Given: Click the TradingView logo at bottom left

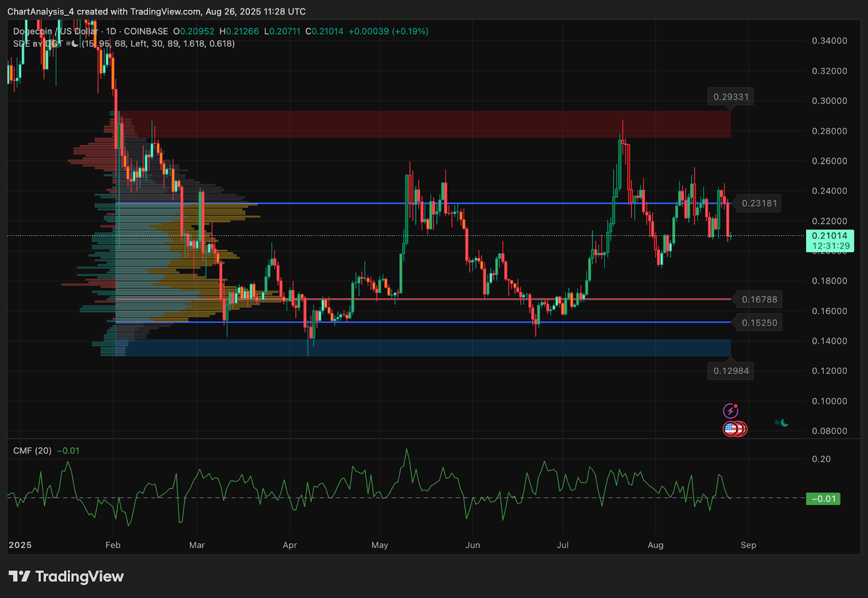Looking at the screenshot, I should [66, 576].
